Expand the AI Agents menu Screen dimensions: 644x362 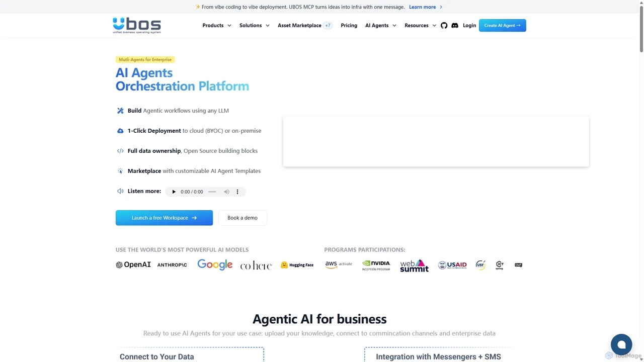[381, 25]
